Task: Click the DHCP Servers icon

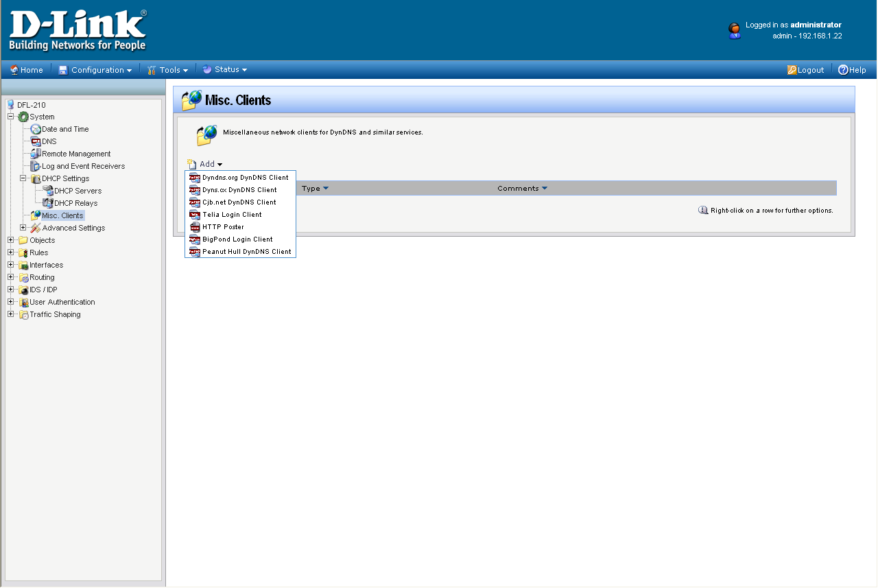Action: pos(48,191)
